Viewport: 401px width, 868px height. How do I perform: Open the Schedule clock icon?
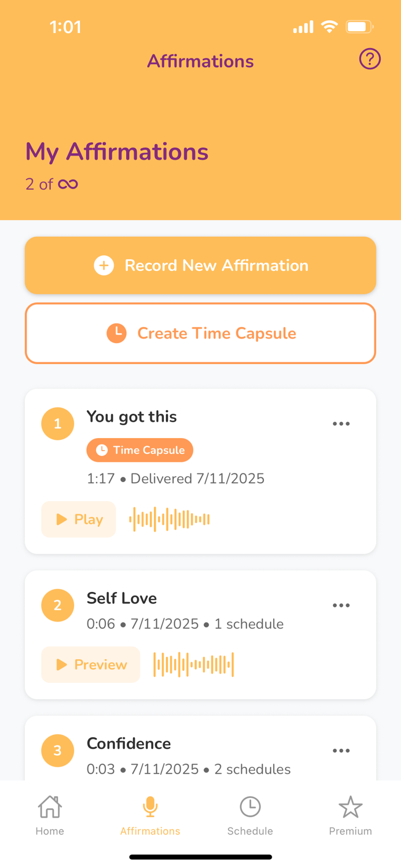(250, 806)
